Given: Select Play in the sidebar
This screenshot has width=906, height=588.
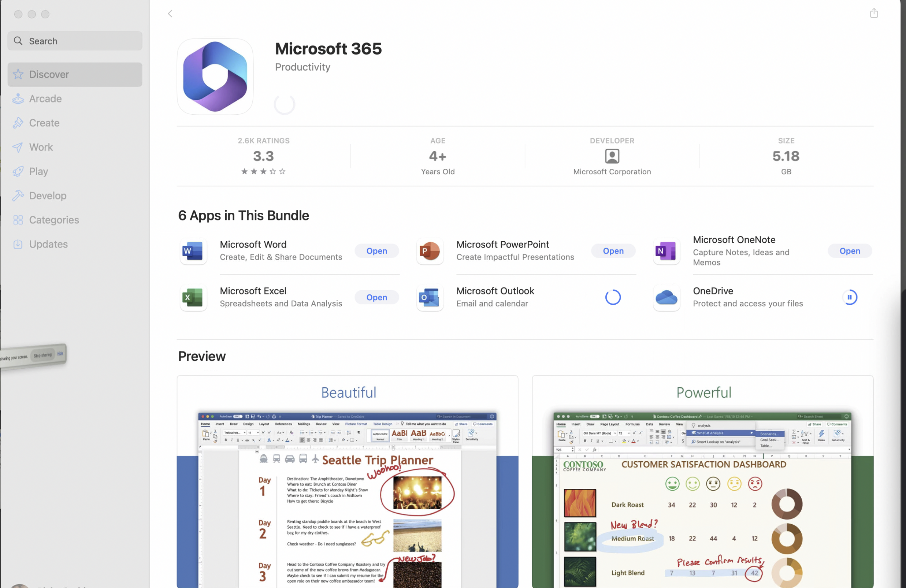Looking at the screenshot, I should [x=75, y=172].
